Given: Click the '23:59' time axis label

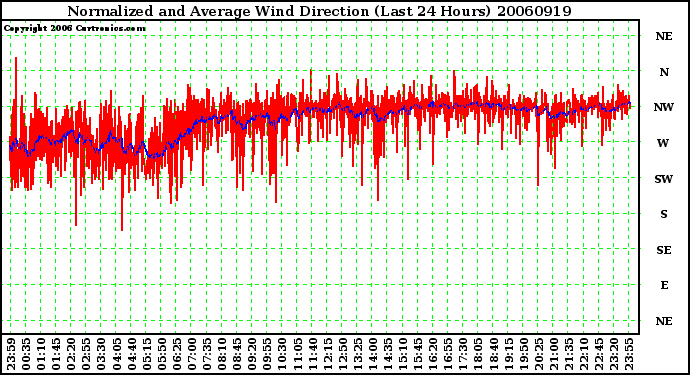Looking at the screenshot, I should click(x=11, y=354).
